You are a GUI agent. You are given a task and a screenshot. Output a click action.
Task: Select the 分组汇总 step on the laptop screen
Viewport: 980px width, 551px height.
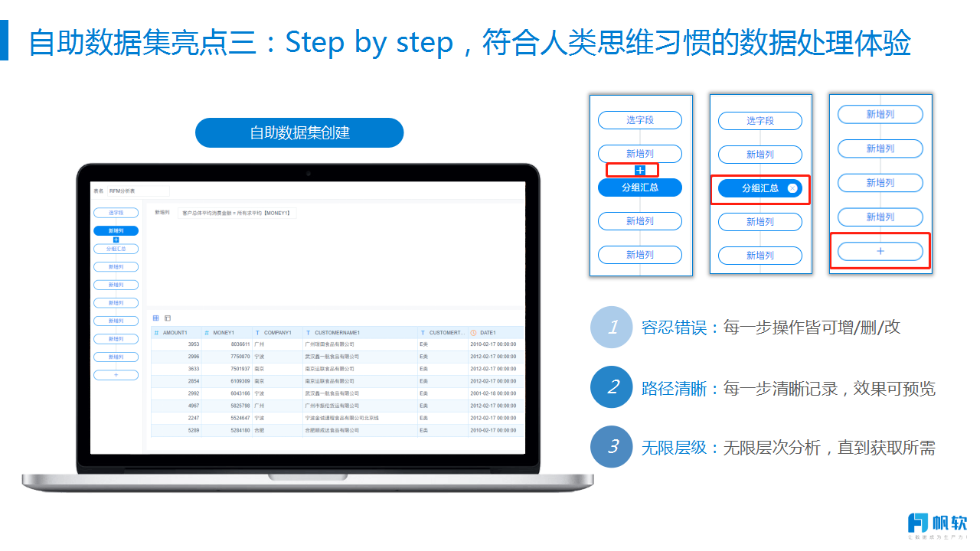(x=116, y=249)
